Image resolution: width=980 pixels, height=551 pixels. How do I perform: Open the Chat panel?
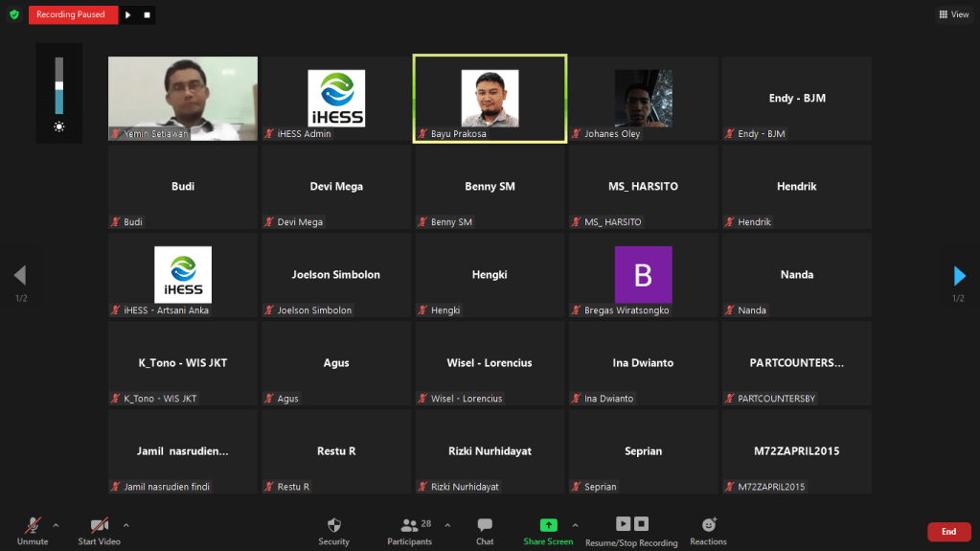tap(485, 531)
